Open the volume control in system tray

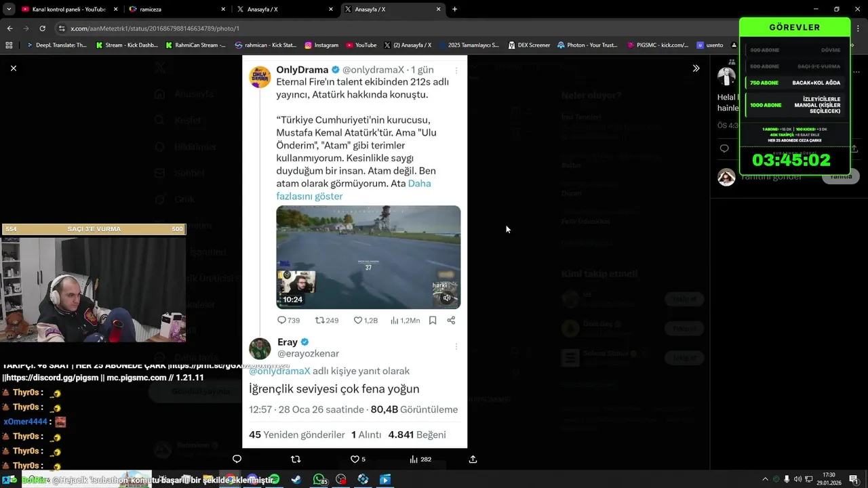coord(797,479)
